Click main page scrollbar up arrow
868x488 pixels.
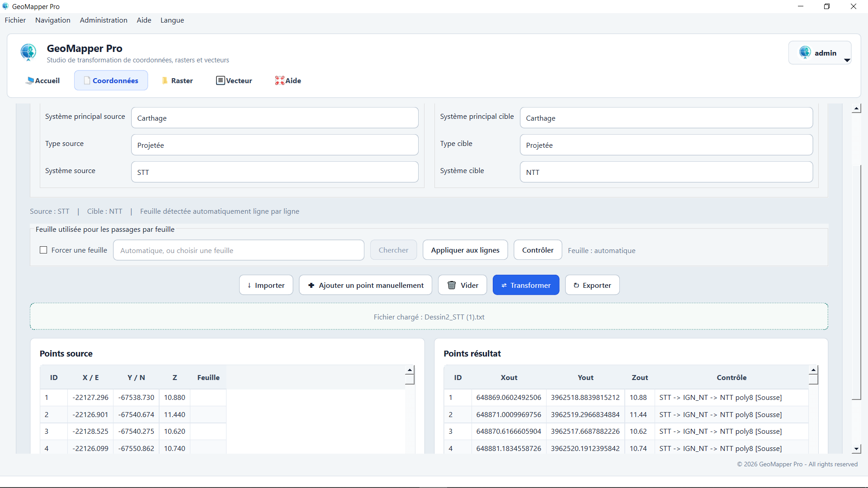856,108
